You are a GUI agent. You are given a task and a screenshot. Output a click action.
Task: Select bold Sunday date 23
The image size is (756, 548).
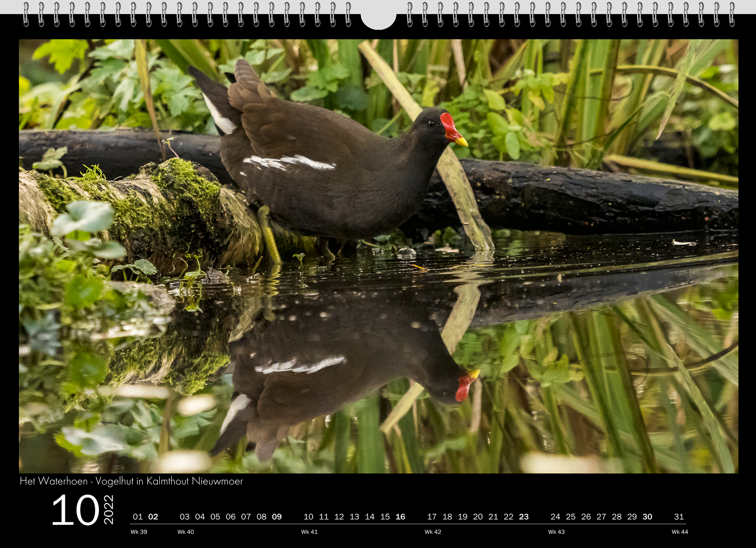pyautogui.click(x=524, y=517)
